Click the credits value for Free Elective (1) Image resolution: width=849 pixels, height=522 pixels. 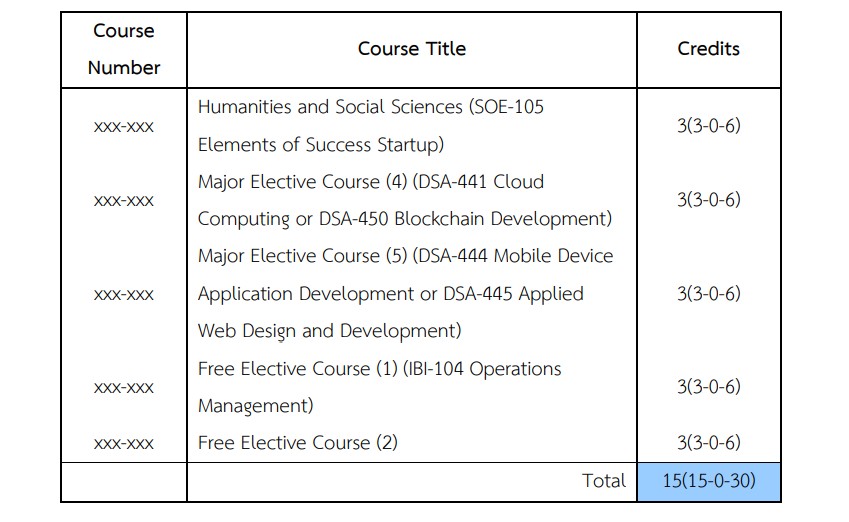pos(708,387)
